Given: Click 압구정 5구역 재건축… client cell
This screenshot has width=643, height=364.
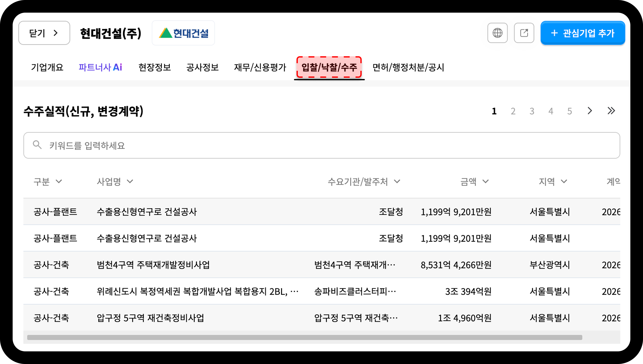Looking at the screenshot, I should [x=356, y=318].
